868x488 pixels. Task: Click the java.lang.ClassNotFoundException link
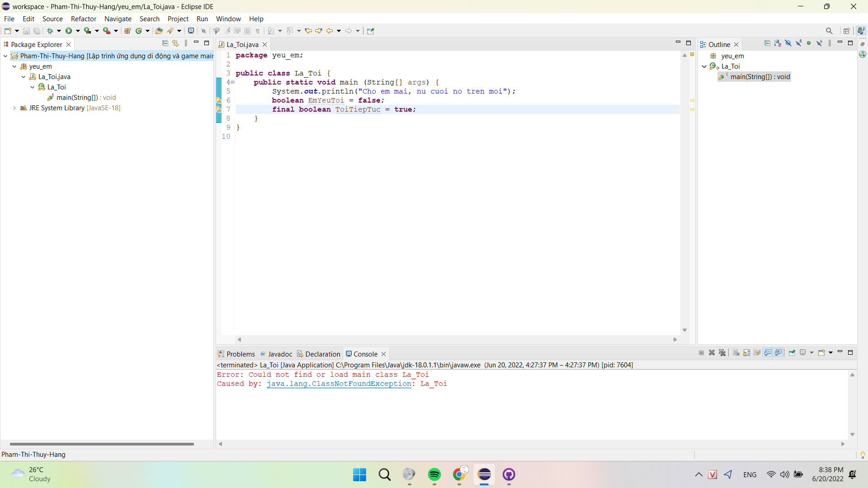coord(340,384)
